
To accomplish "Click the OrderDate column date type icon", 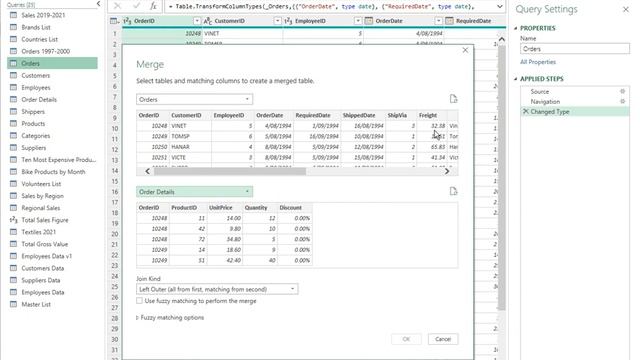I will click(x=369, y=21).
